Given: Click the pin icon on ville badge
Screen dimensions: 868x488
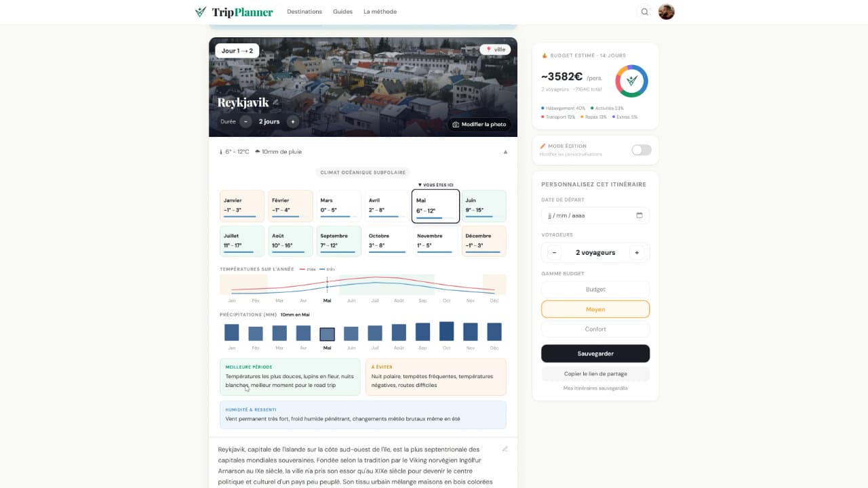Looking at the screenshot, I should coord(488,49).
